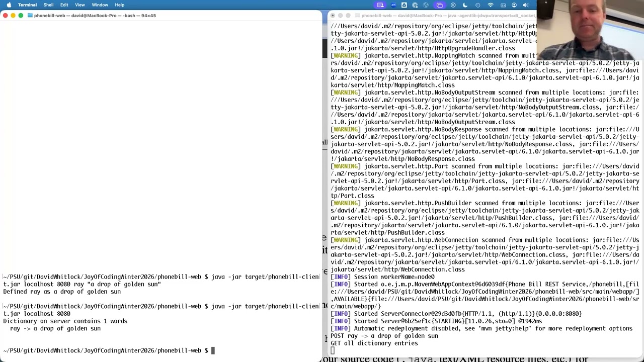Click the 'Automatic redeployment disabled' INFO line
The width and height of the screenshot is (644, 362).
(x=481, y=328)
